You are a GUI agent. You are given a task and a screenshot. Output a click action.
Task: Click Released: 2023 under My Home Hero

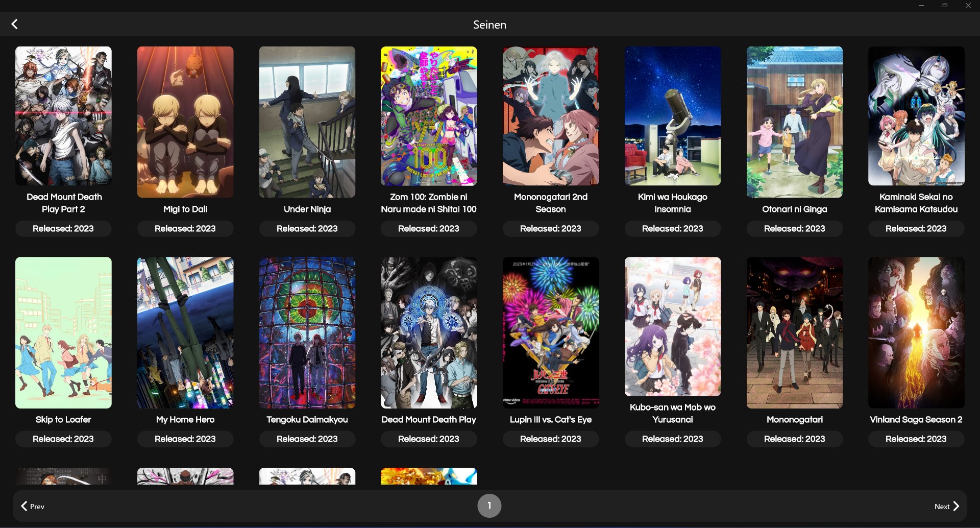(185, 439)
